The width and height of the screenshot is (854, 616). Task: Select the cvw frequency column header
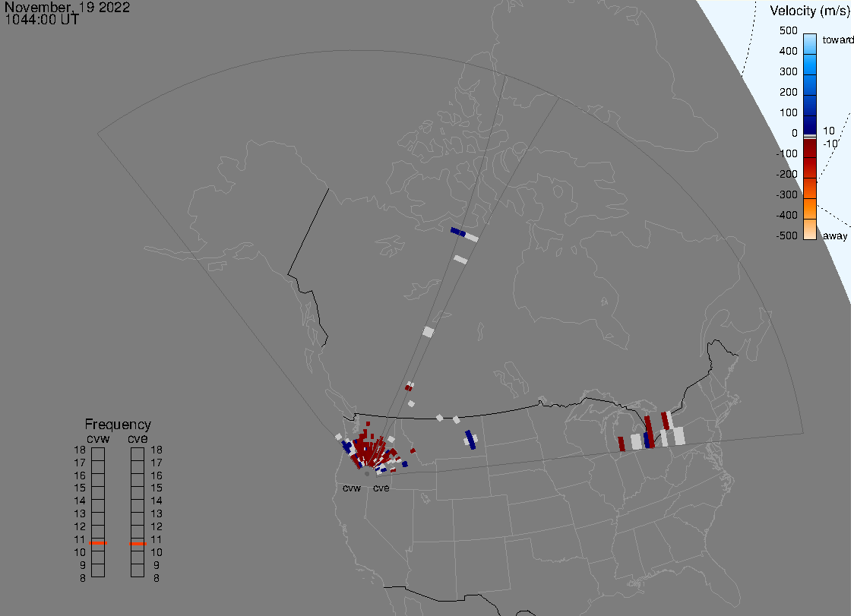(x=98, y=439)
